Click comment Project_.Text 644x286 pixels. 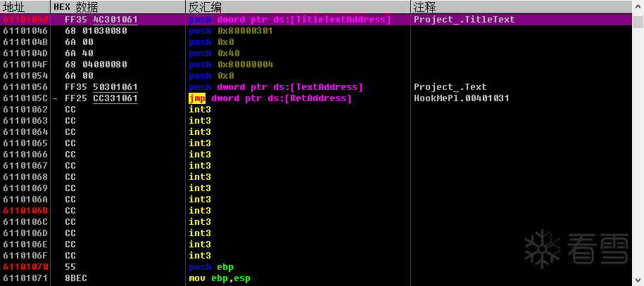click(x=450, y=87)
